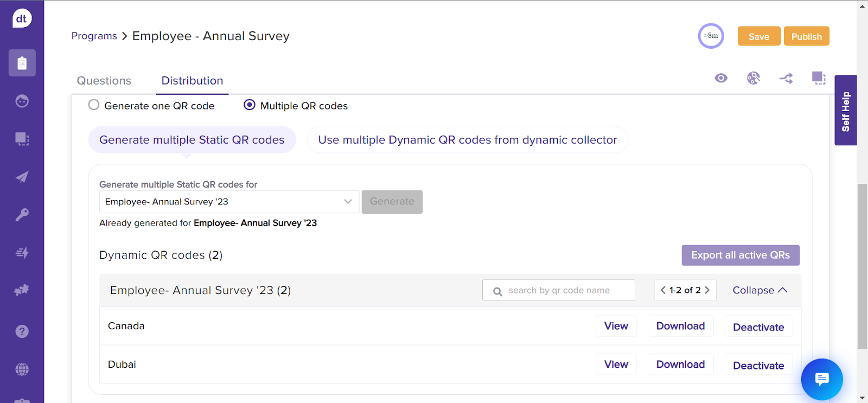The height and width of the screenshot is (403, 868).
Task: Click the share workflow icon
Action: 786,78
